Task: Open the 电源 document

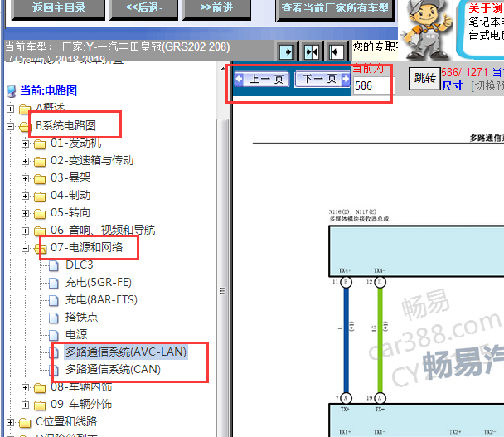Action: point(76,334)
